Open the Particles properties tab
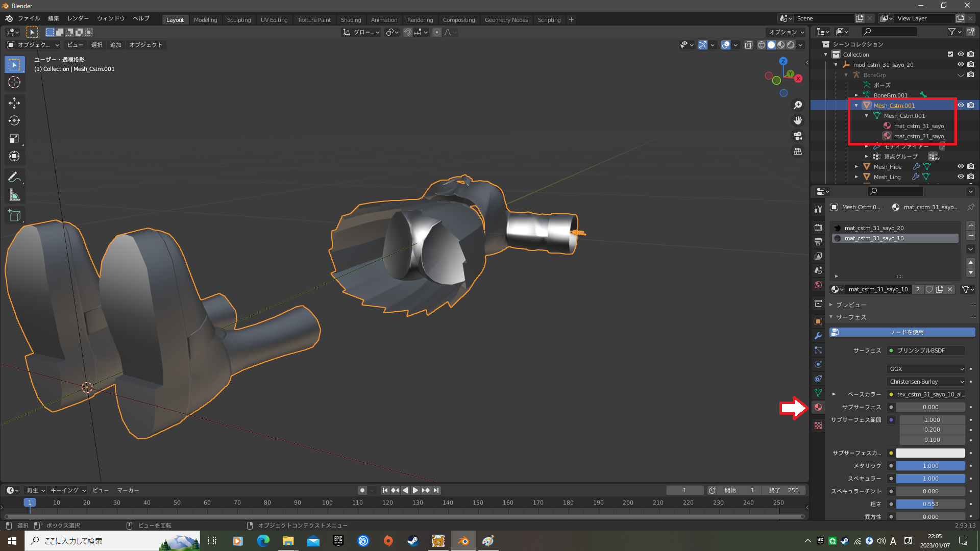The image size is (980, 551). tap(818, 350)
